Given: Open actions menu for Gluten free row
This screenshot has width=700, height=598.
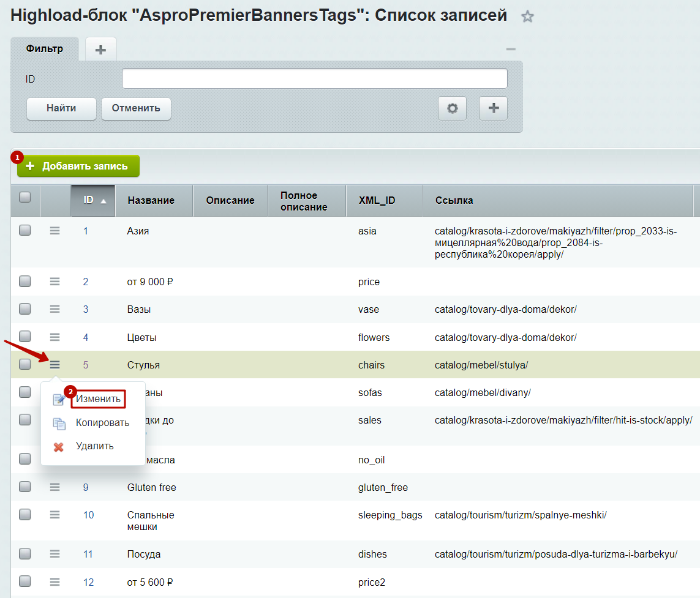Looking at the screenshot, I should tap(55, 487).
